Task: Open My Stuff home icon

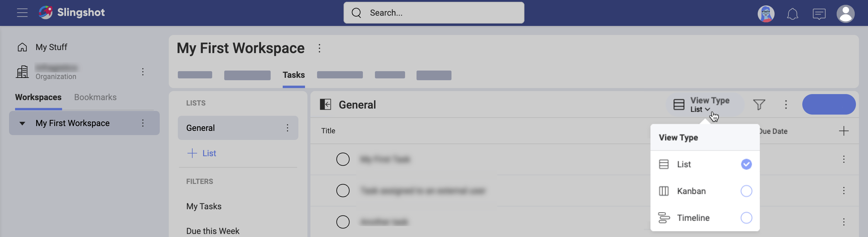Action: click(22, 47)
